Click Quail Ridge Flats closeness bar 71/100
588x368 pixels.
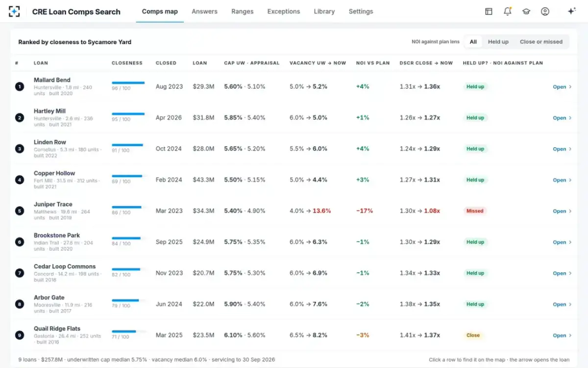(x=129, y=331)
